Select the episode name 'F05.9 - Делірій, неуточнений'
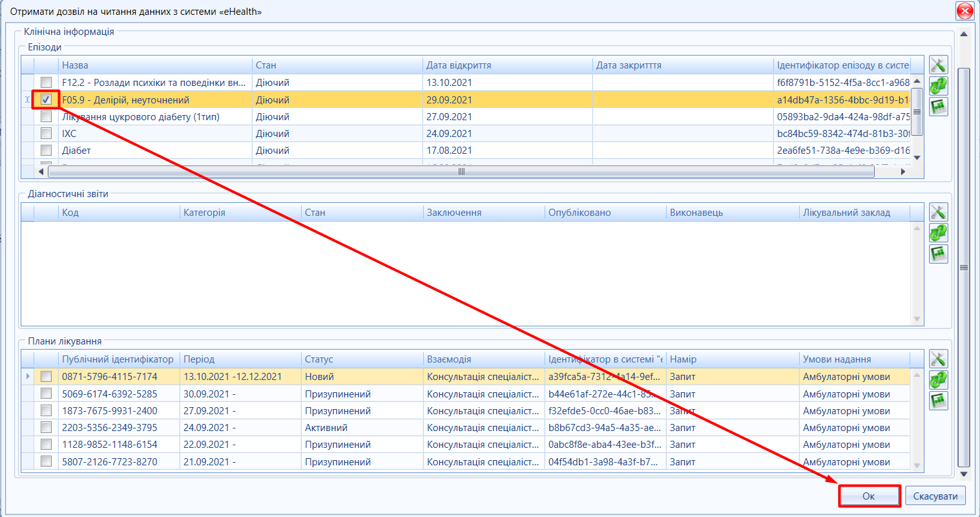Screen dimensions: 980x517 125,100
